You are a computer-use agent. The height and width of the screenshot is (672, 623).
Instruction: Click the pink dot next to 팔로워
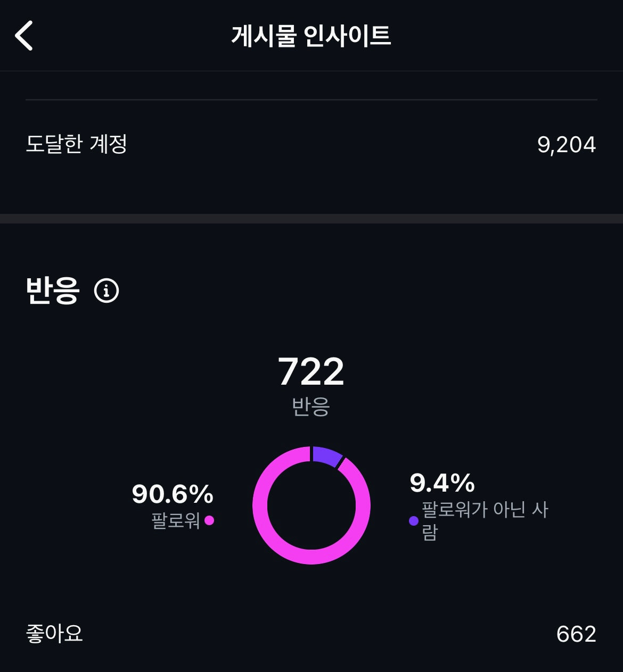coord(209,520)
